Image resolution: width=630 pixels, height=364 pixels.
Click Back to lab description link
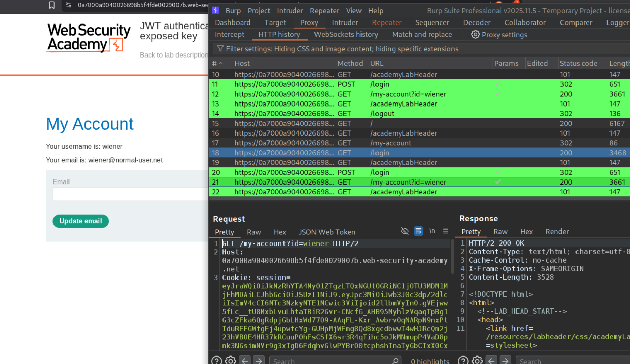(x=174, y=55)
